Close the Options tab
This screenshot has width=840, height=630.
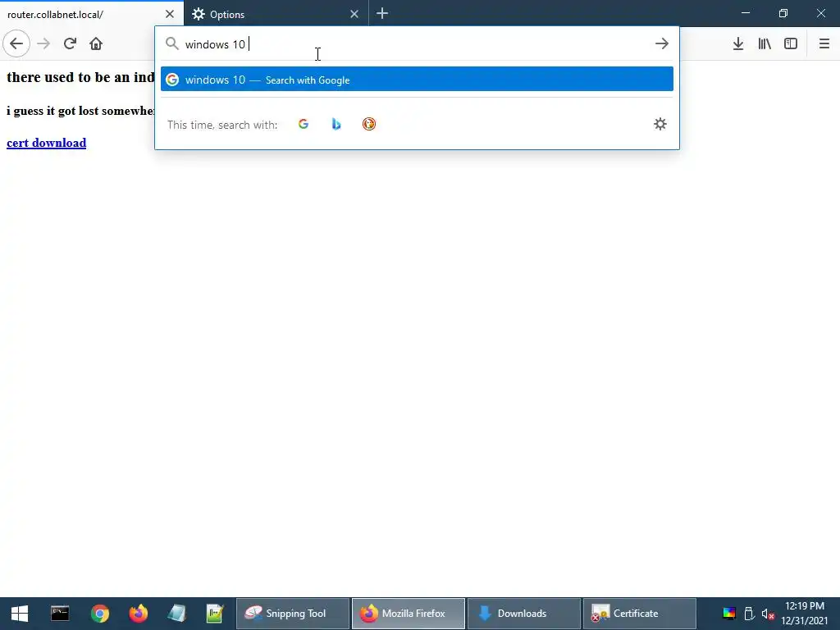(x=354, y=14)
